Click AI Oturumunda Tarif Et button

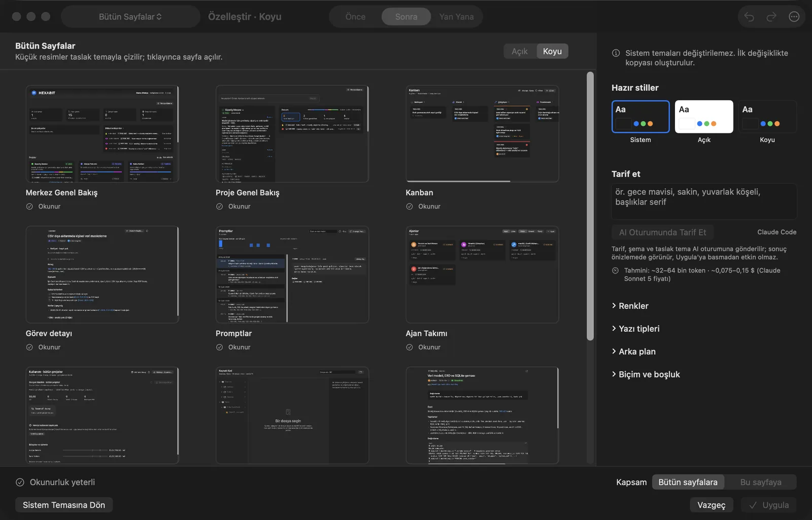tap(662, 232)
